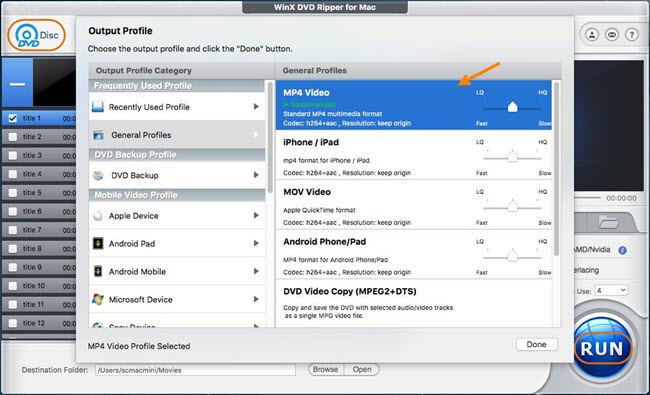Click the Microsoft Device Windows icon
Image resolution: width=650 pixels, height=395 pixels.
click(98, 299)
